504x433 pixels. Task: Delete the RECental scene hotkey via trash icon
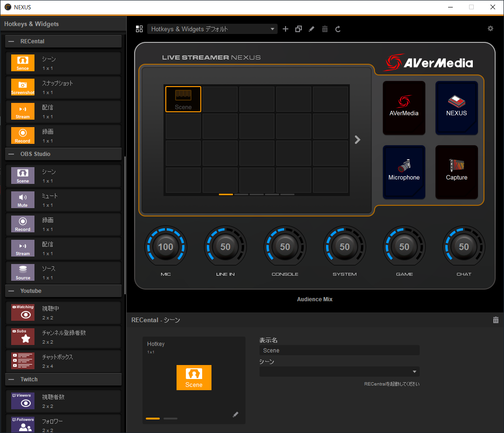pos(496,319)
